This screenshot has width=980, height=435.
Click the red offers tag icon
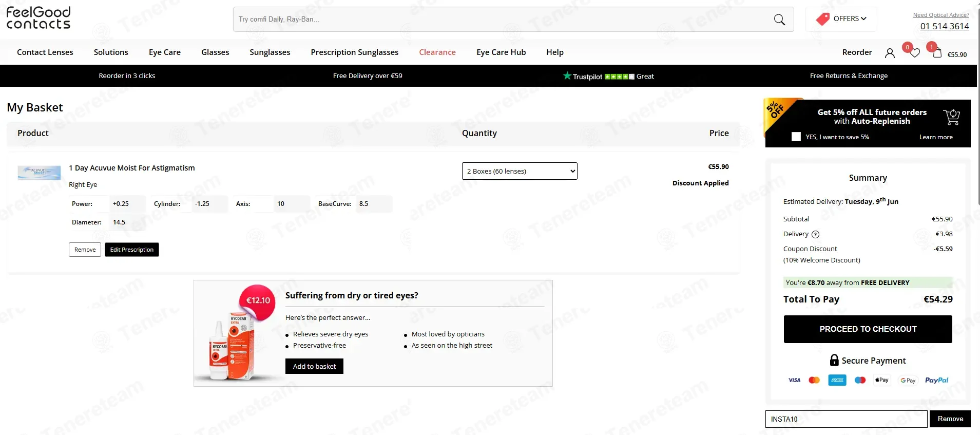(x=823, y=19)
